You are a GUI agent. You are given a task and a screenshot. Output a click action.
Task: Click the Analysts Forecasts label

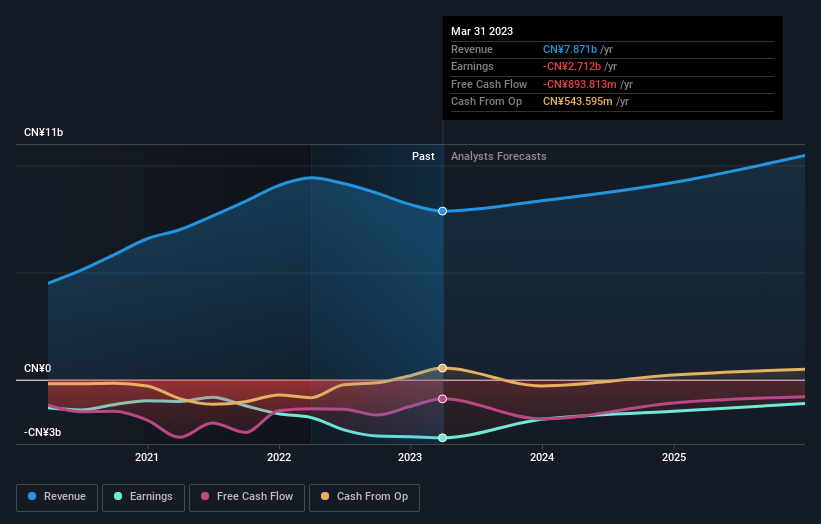[x=498, y=156]
